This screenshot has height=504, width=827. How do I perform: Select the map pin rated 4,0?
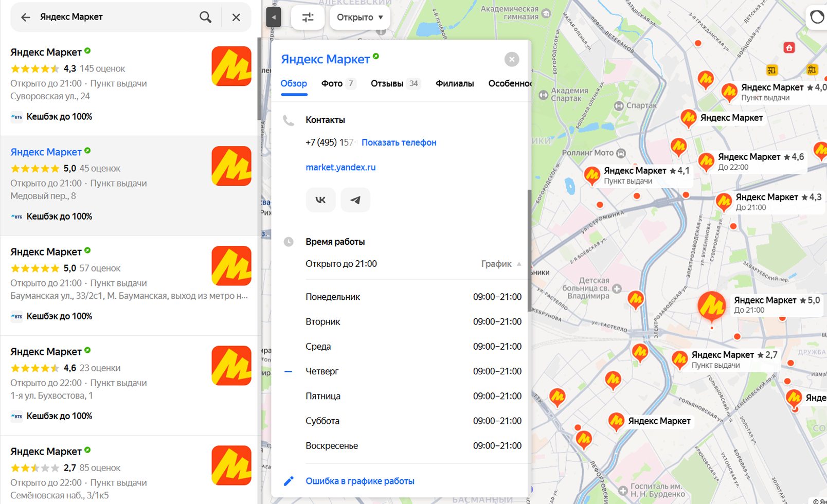pyautogui.click(x=729, y=92)
